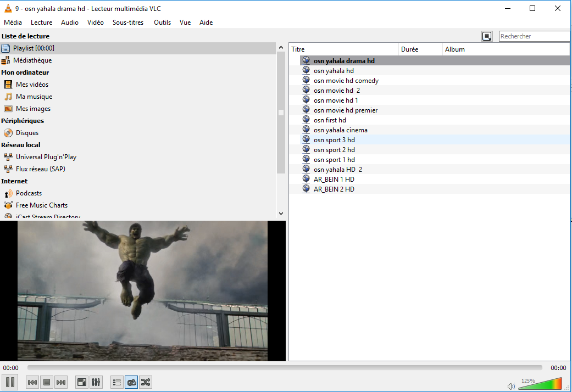Select the Free Music Charts icon
Image resolution: width=572 pixels, height=392 pixels.
pyautogui.click(x=8, y=205)
